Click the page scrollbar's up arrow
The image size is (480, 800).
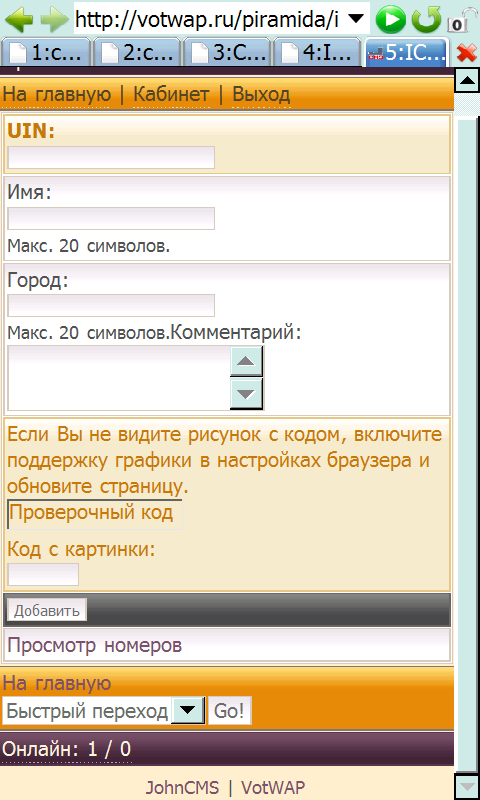pyautogui.click(x=467, y=80)
